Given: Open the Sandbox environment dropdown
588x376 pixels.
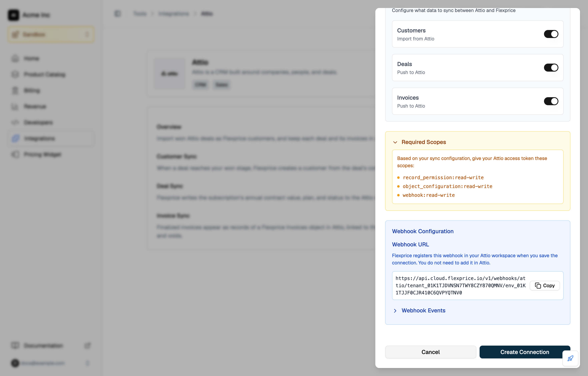Looking at the screenshot, I should point(51,34).
